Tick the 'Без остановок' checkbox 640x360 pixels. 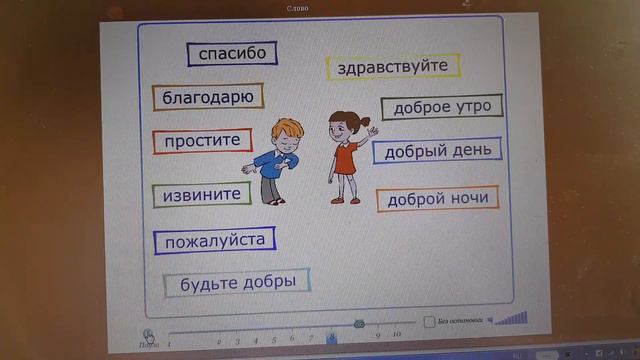point(429,322)
